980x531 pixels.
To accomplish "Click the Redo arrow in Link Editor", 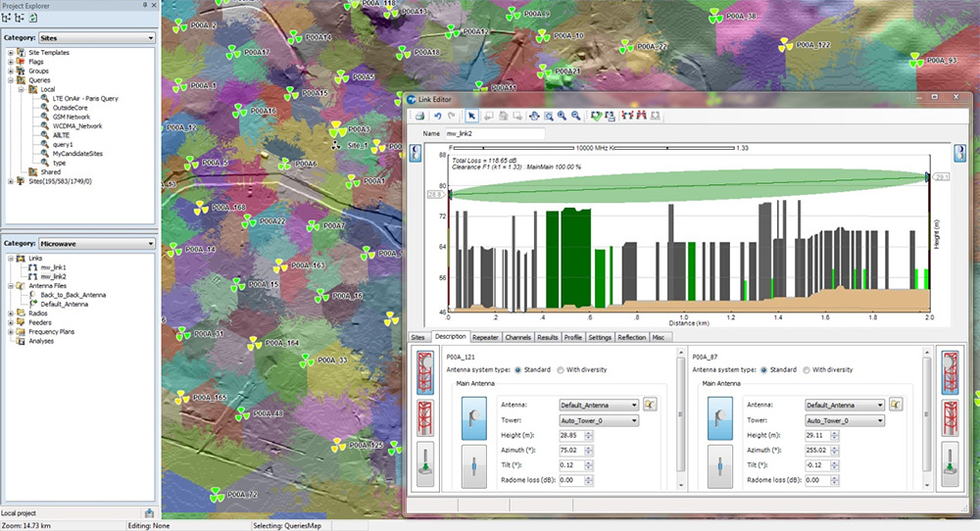I will [451, 116].
